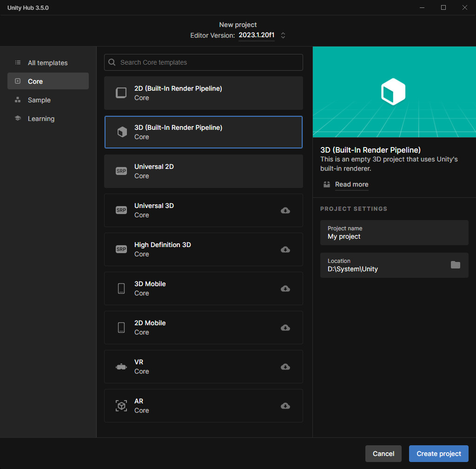Image resolution: width=476 pixels, height=469 pixels.
Task: Open the Learning templates category
Action: (x=41, y=119)
